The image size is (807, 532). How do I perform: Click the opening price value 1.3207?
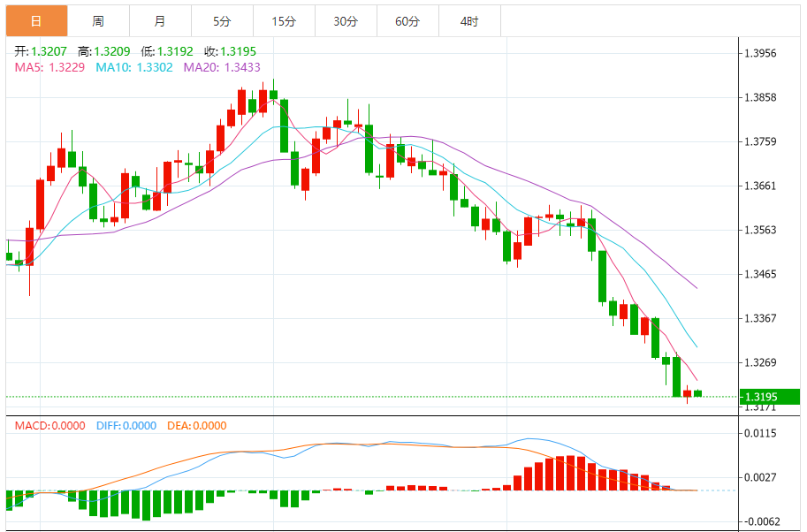49,51
